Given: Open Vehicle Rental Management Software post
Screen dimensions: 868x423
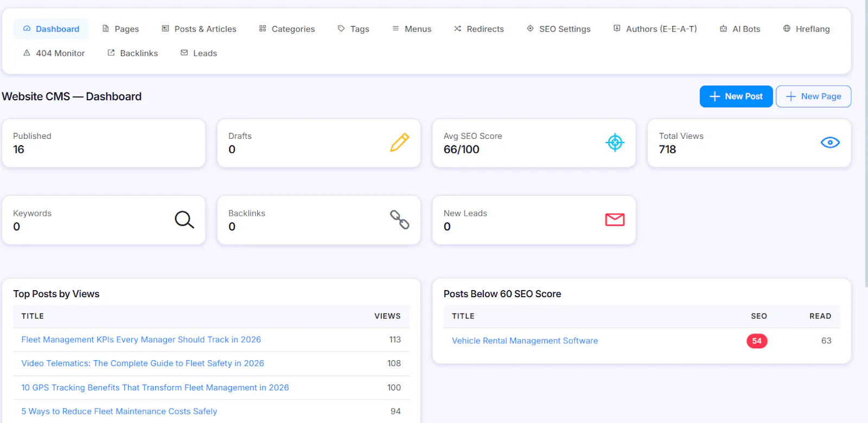Looking at the screenshot, I should click(x=525, y=341).
